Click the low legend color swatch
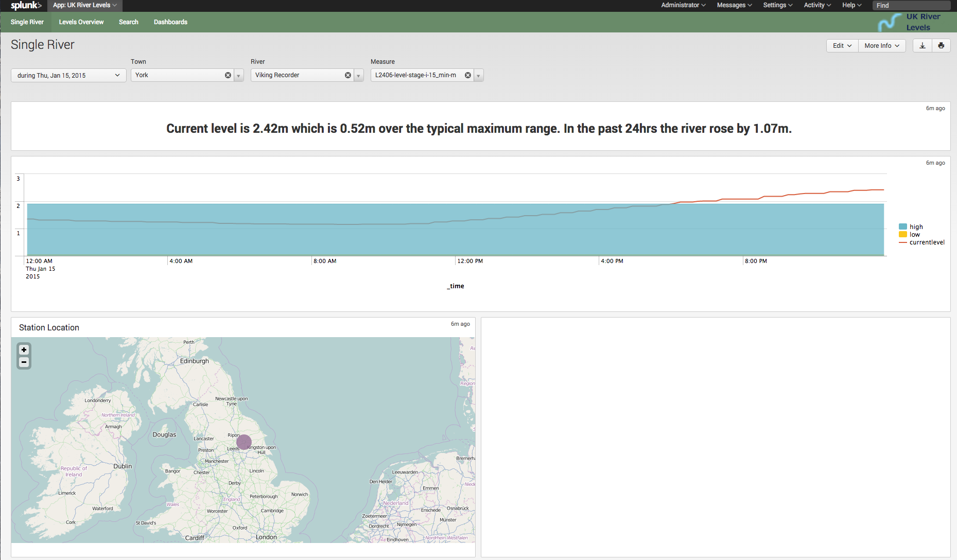Viewport: 957px width, 560px height. [903, 235]
